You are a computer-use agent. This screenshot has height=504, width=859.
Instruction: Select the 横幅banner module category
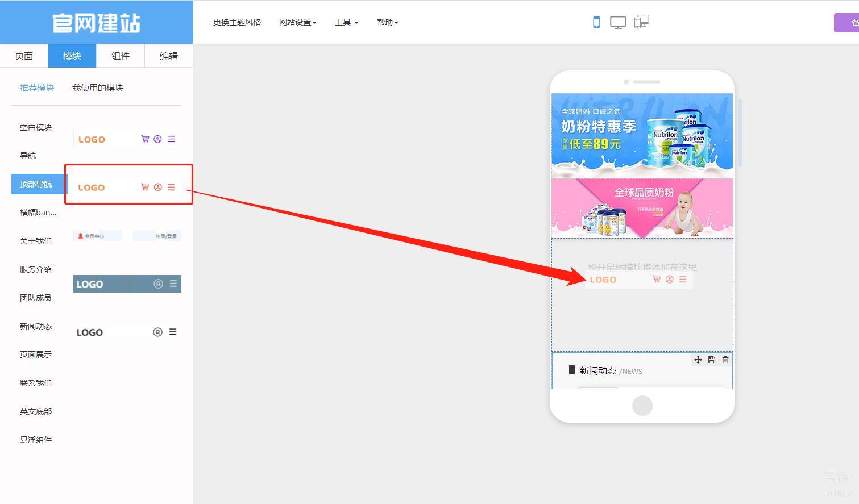pyautogui.click(x=38, y=213)
